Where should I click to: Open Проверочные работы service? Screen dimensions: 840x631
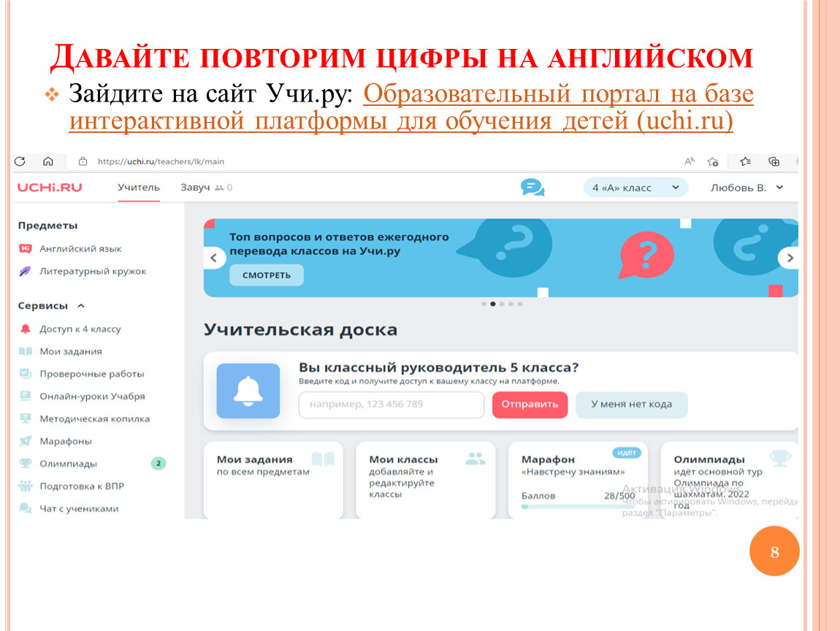(91, 374)
